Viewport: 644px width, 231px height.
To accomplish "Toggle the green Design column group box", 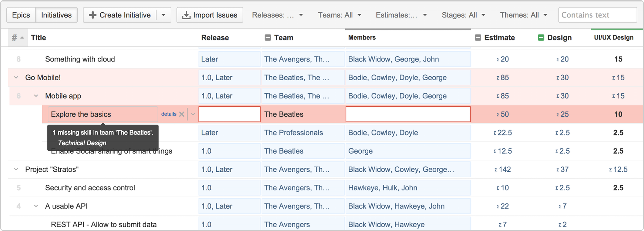I will (x=541, y=38).
